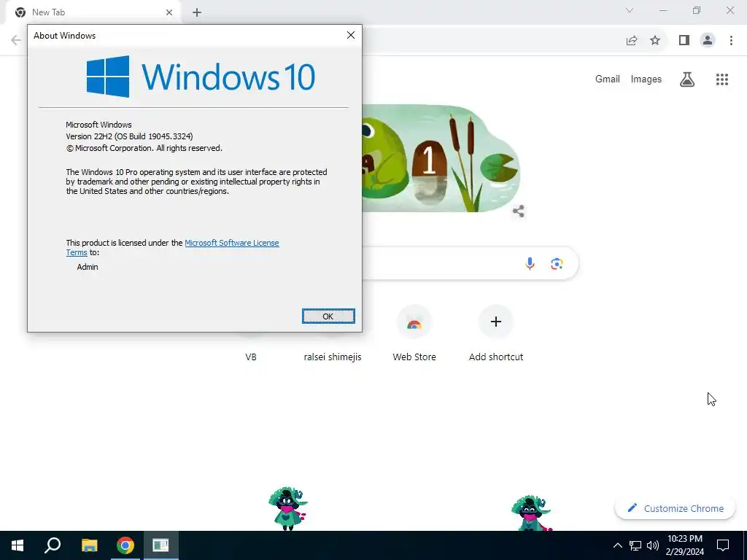Open taskbar search
The height and width of the screenshot is (560, 747).
(53, 545)
